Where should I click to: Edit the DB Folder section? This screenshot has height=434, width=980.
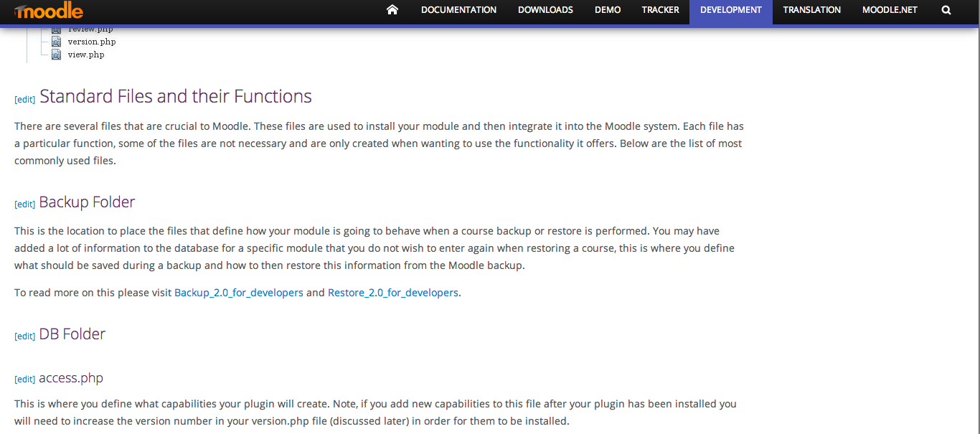click(x=25, y=336)
